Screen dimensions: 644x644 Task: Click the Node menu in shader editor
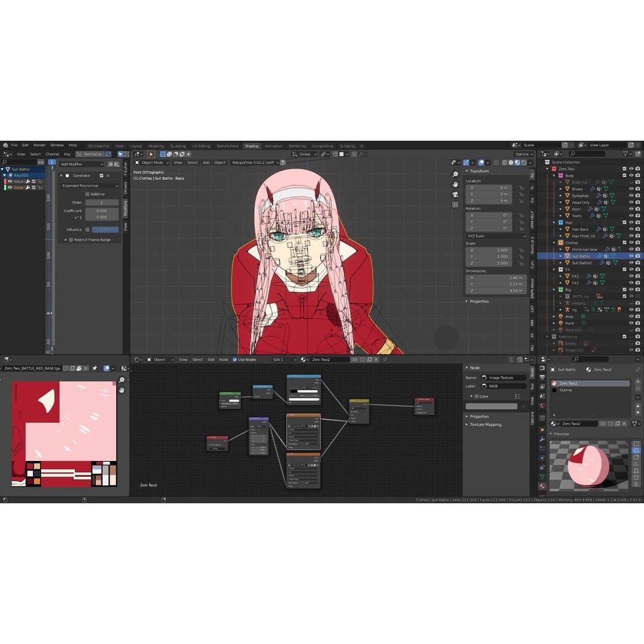click(224, 360)
